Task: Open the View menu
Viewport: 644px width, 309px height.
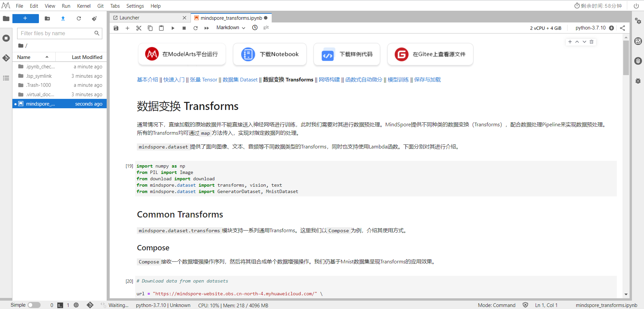Action: pyautogui.click(x=50, y=6)
